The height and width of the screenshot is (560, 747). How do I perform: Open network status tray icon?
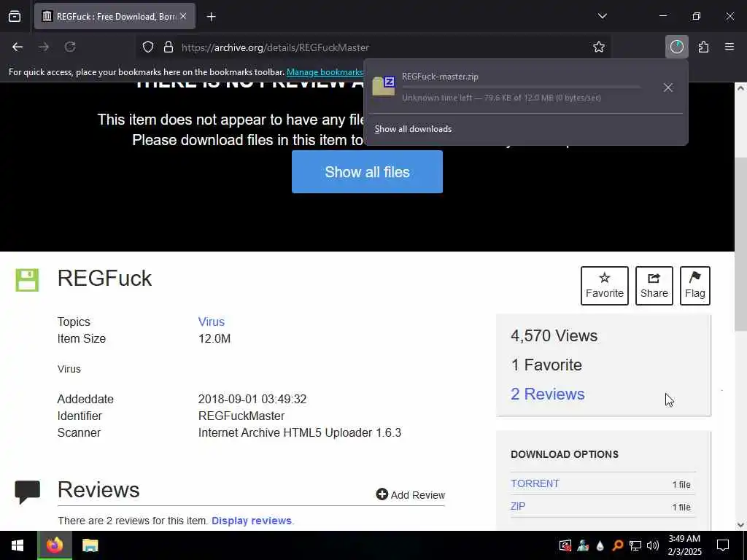coord(635,545)
